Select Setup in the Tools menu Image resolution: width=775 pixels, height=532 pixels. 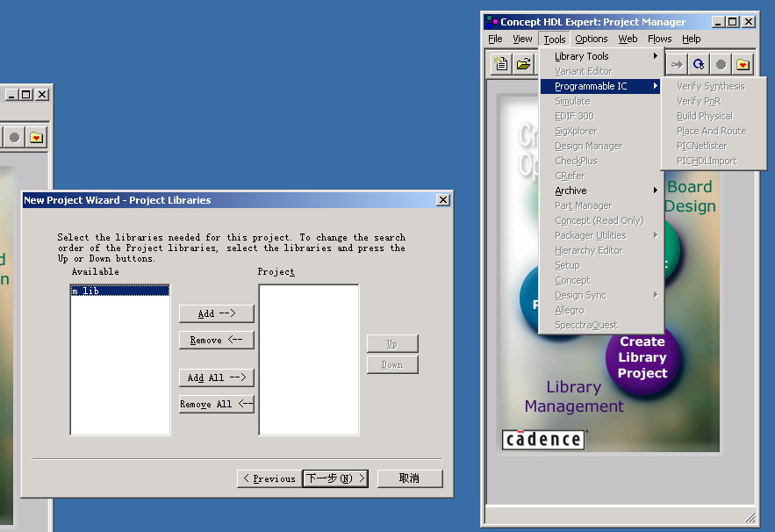pyautogui.click(x=600, y=265)
